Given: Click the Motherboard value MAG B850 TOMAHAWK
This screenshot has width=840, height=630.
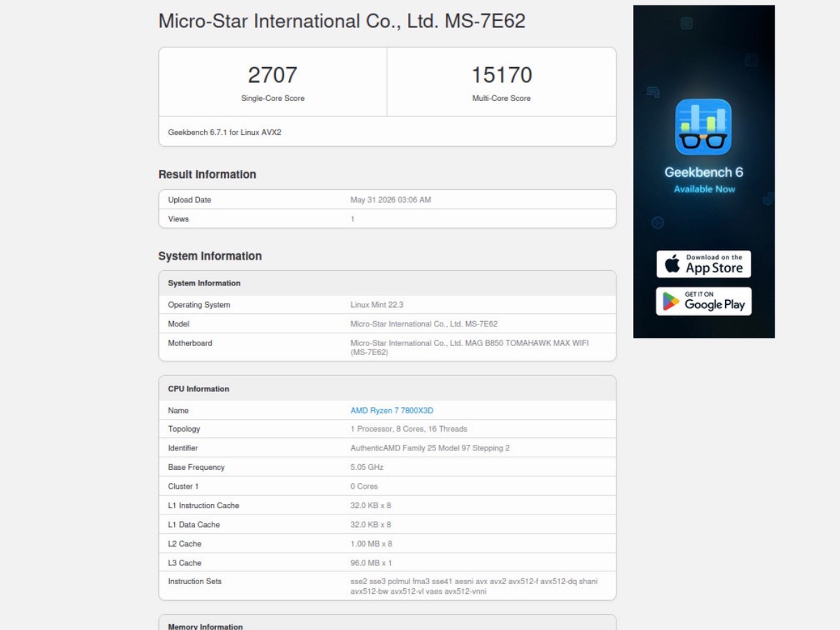Looking at the screenshot, I should (x=469, y=347).
